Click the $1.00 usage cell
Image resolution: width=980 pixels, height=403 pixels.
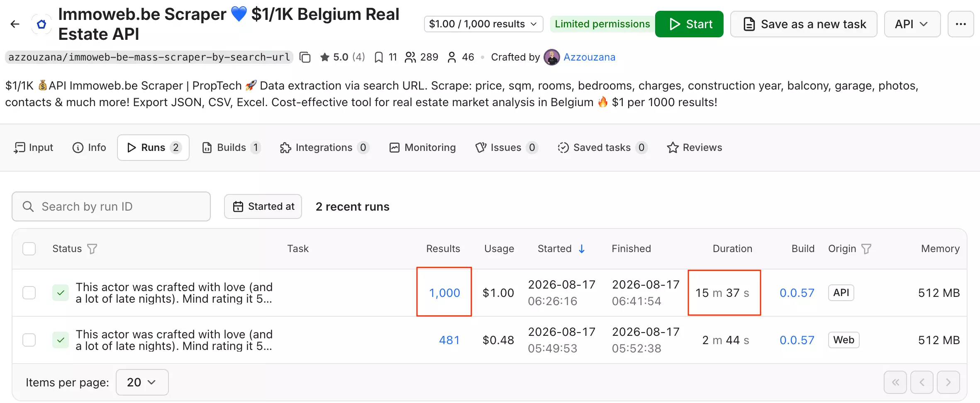(x=498, y=293)
